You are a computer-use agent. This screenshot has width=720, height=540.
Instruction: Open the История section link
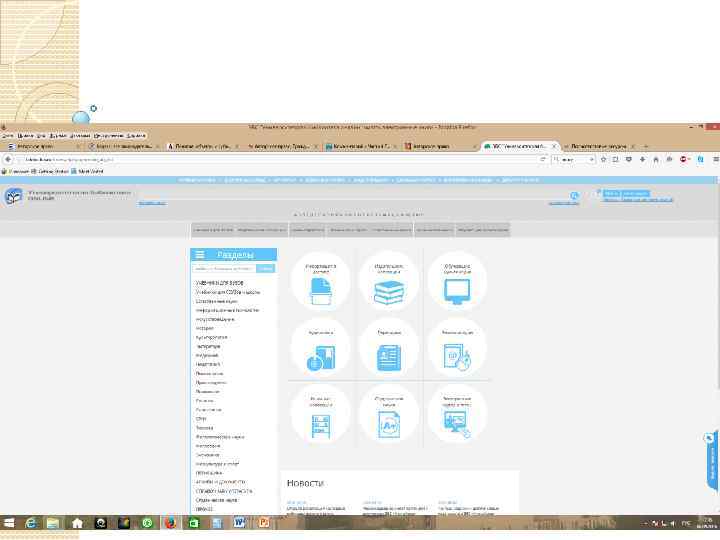(x=205, y=328)
